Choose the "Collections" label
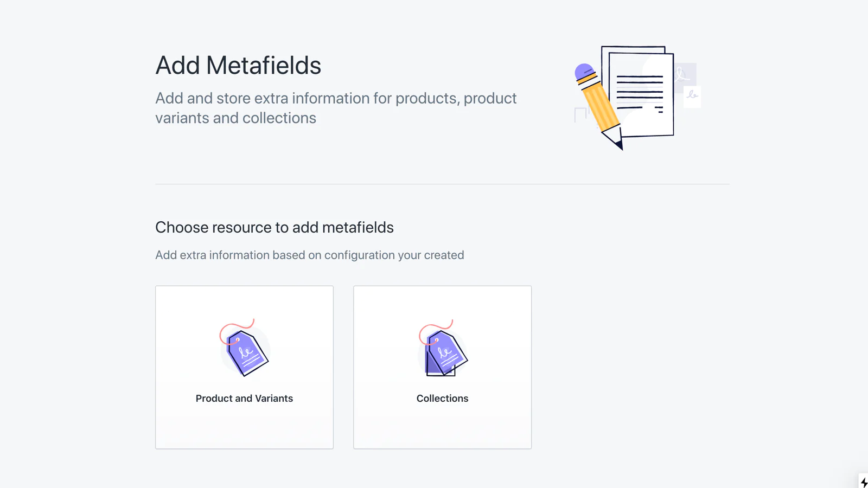Viewport: 868px width, 488px height. pyautogui.click(x=442, y=399)
